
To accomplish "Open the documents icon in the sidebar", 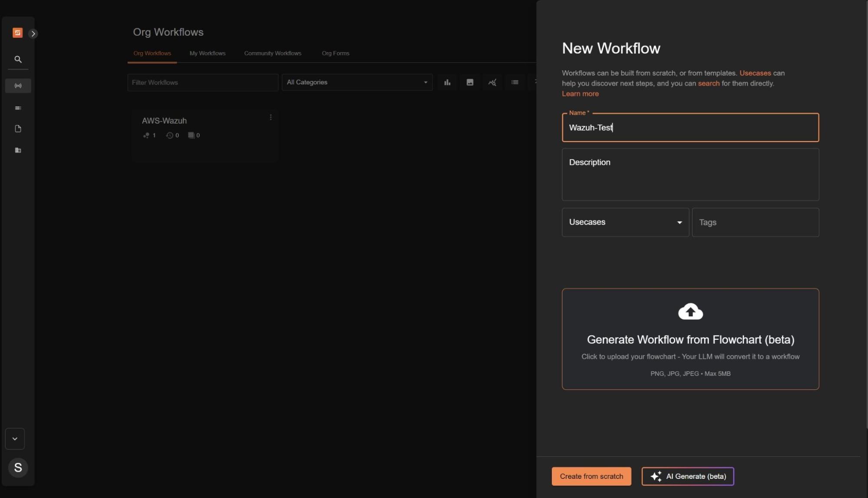I will click(18, 129).
